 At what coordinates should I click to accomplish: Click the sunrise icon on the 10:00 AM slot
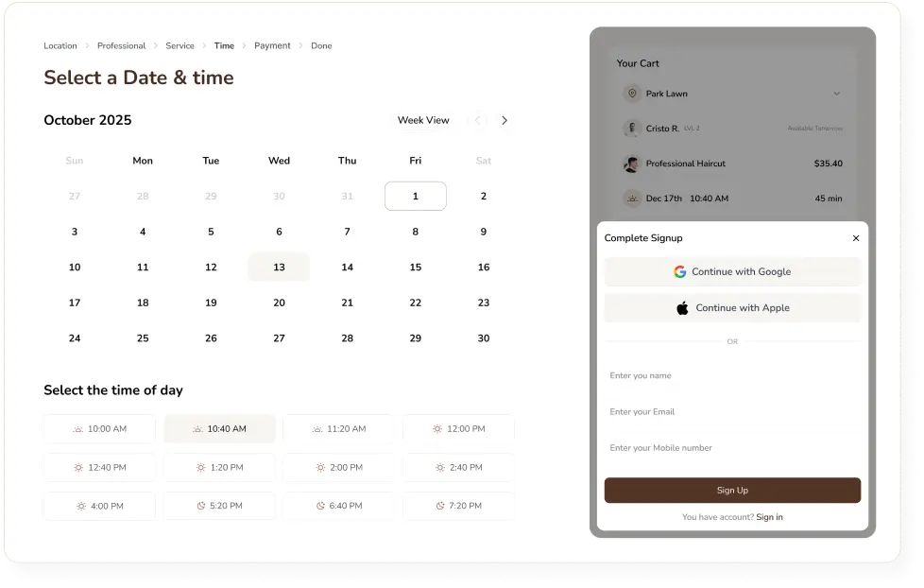[x=77, y=428]
